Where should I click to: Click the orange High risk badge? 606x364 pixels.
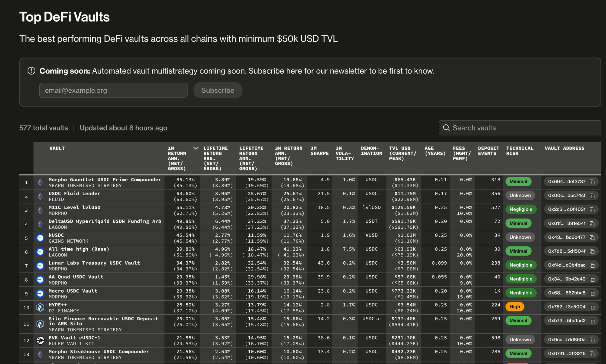(514, 307)
